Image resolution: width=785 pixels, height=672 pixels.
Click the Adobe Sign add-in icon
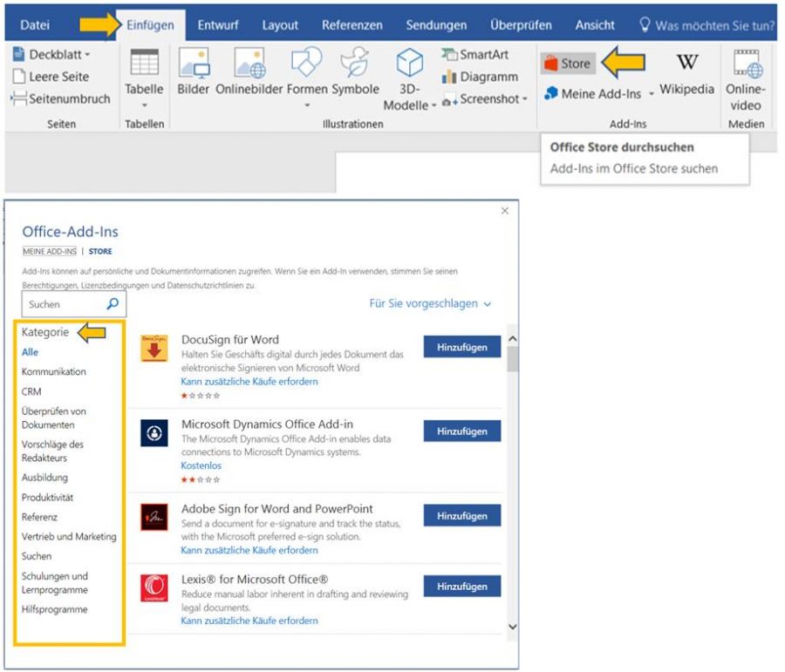pyautogui.click(x=154, y=517)
